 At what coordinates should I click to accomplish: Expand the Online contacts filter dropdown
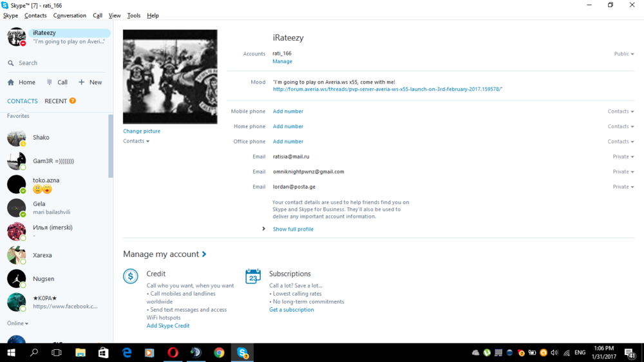pos(17,323)
